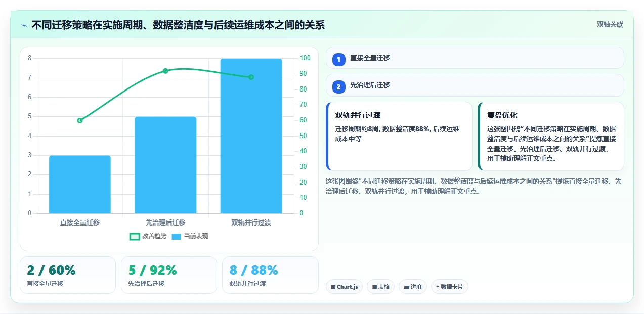Click the 先治理后迁移 x-axis label
The width and height of the screenshot is (644, 314).
click(165, 222)
